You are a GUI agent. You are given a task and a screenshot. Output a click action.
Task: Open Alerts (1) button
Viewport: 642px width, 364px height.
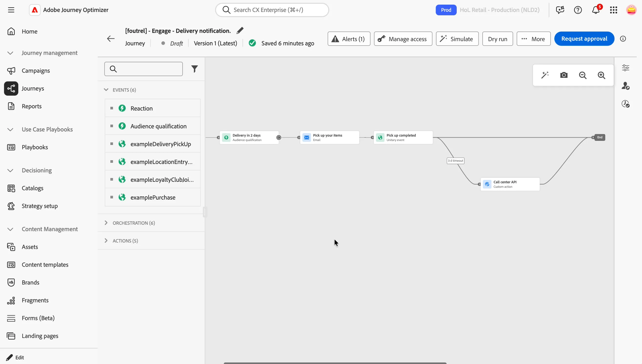coord(349,39)
